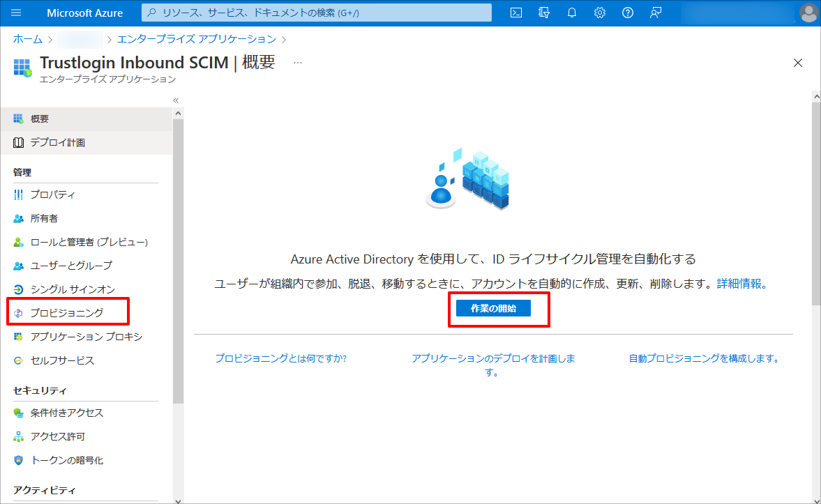Open the Azure portal hamburger menu

pyautogui.click(x=16, y=13)
